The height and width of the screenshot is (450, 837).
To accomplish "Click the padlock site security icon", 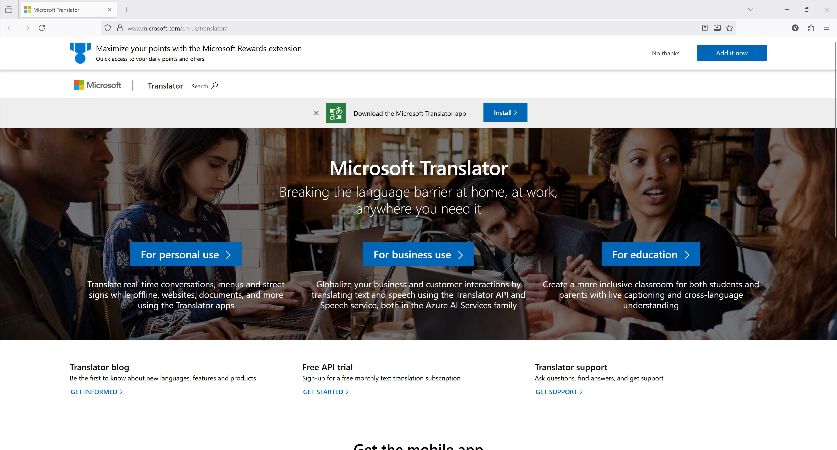I will [120, 28].
